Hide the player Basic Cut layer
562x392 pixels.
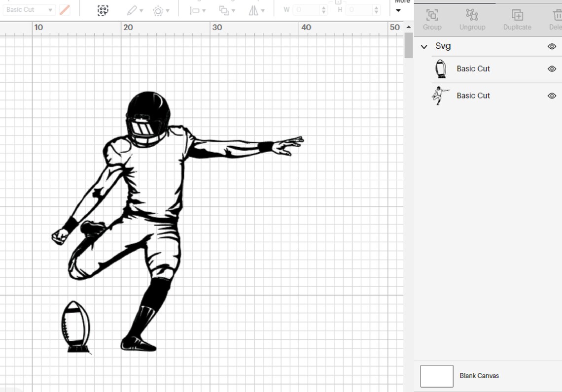point(552,96)
